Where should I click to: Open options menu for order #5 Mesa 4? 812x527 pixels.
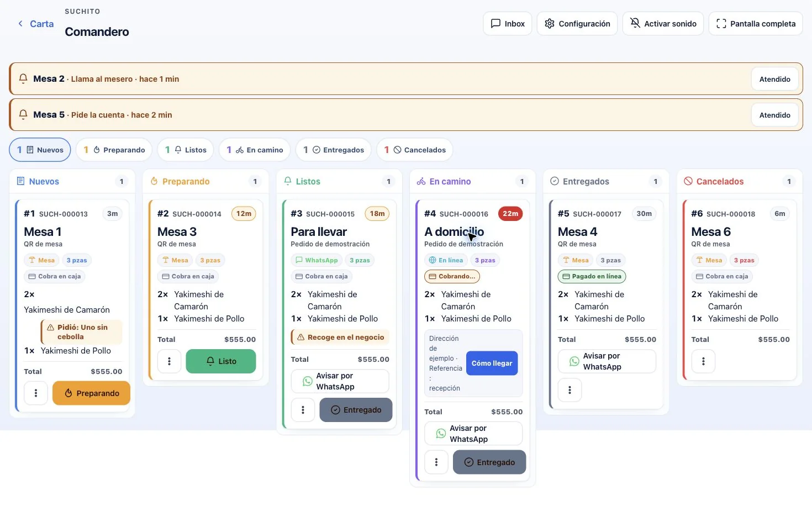pyautogui.click(x=570, y=390)
